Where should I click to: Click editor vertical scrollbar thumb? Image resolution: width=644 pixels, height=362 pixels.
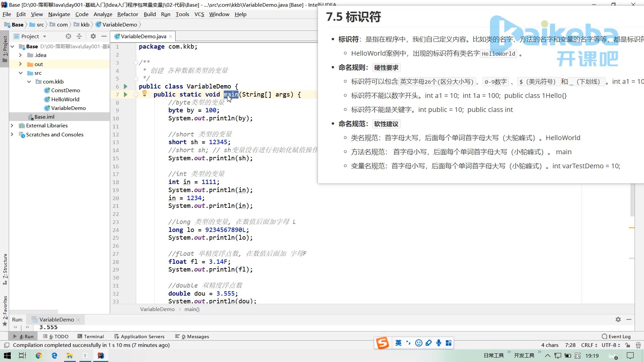tap(632, 200)
